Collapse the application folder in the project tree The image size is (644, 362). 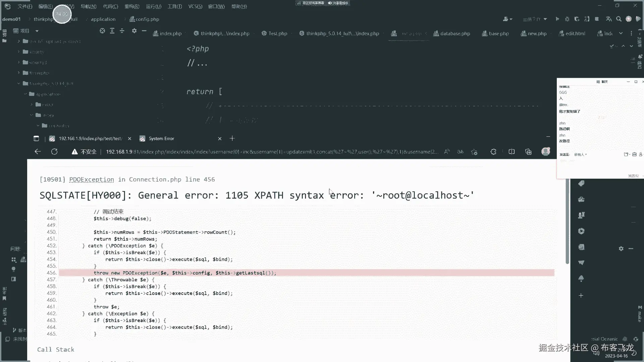[25, 94]
